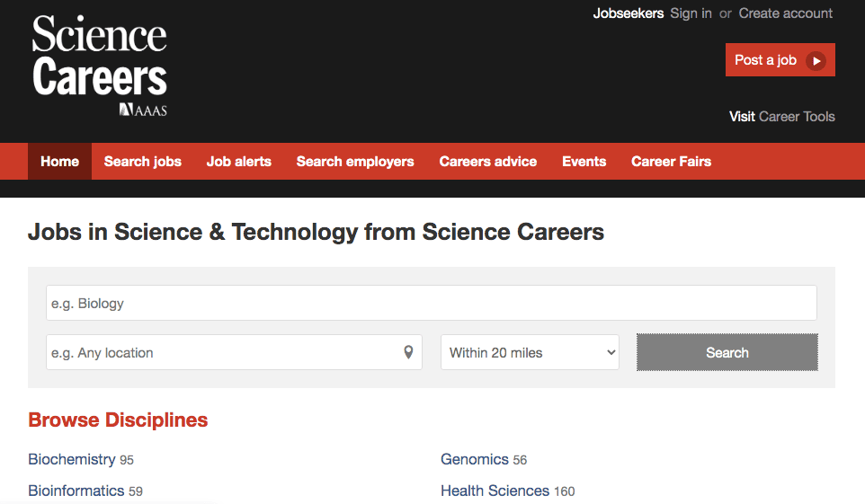Click the Post a job button
The image size is (865, 504).
click(766, 60)
